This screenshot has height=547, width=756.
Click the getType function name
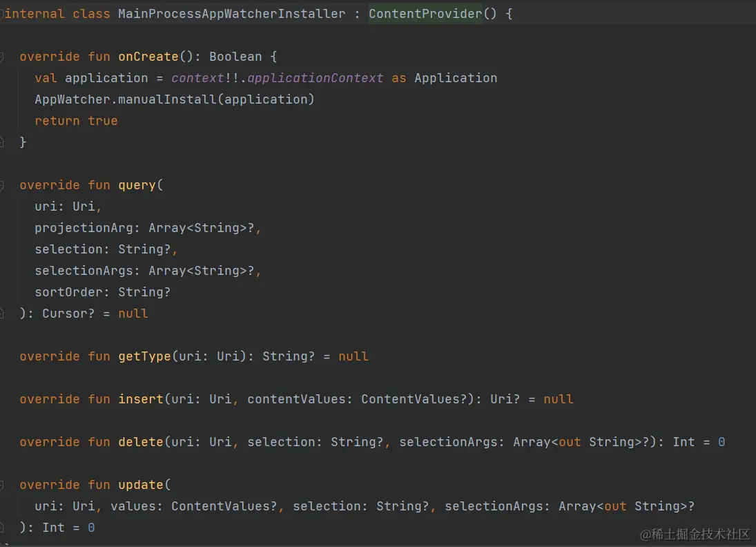(x=145, y=356)
